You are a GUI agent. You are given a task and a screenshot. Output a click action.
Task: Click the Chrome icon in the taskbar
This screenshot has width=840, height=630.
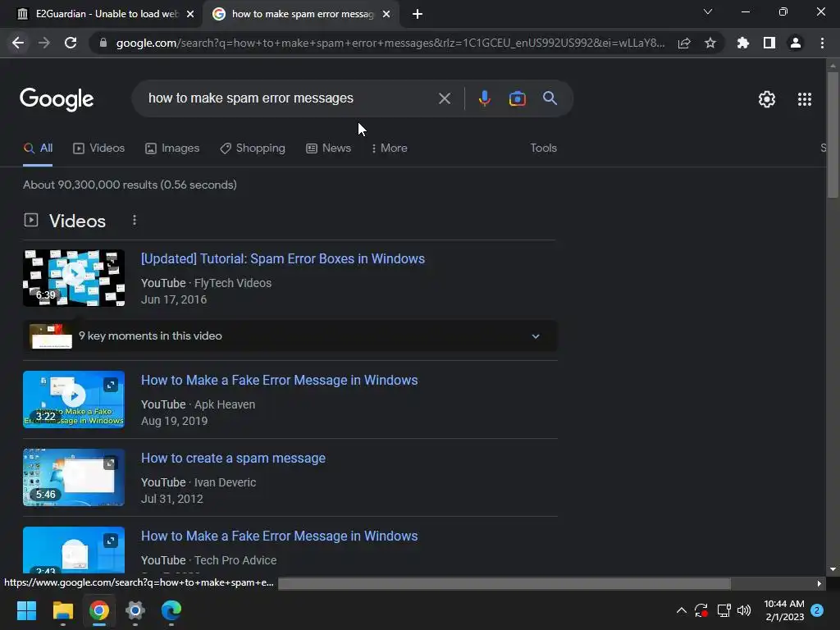99,610
